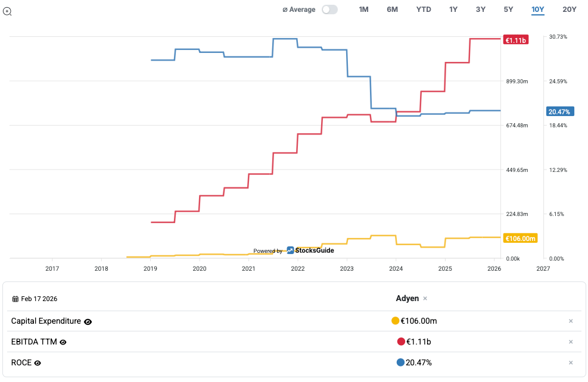Screen dimensions: 588x382
Task: Toggle the Average switch
Action: click(329, 10)
